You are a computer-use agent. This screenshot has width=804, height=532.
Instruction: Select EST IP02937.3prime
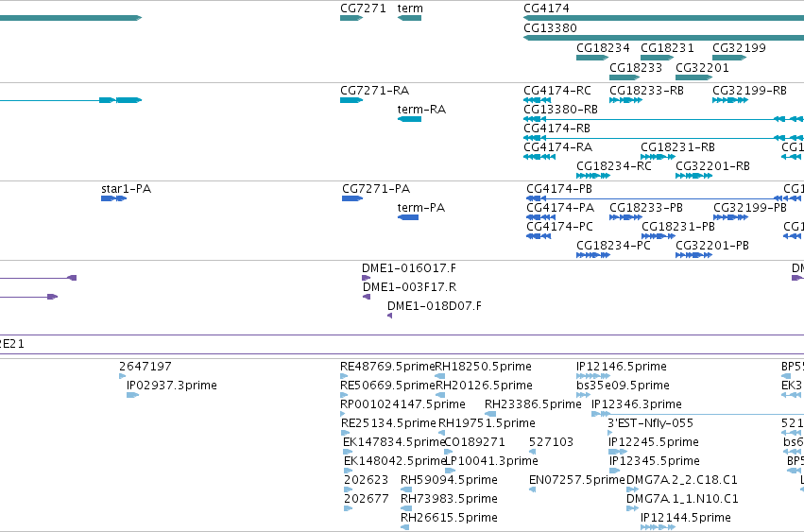[133, 395]
